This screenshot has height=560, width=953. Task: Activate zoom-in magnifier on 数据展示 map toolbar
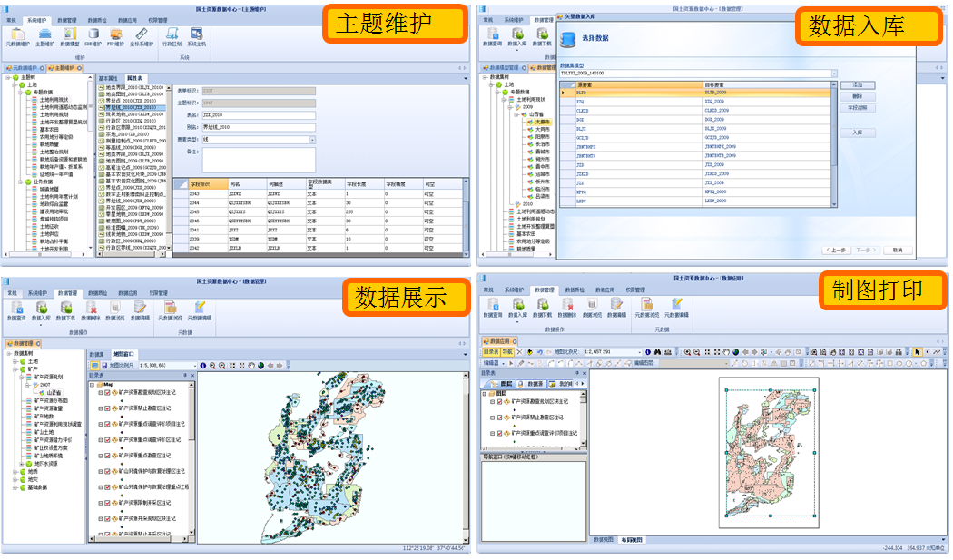(212, 366)
